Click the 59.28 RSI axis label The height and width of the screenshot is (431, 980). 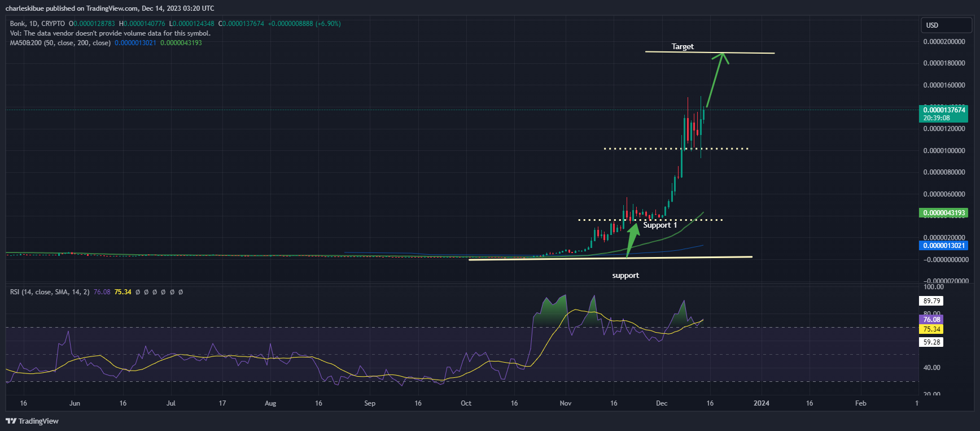pos(931,342)
